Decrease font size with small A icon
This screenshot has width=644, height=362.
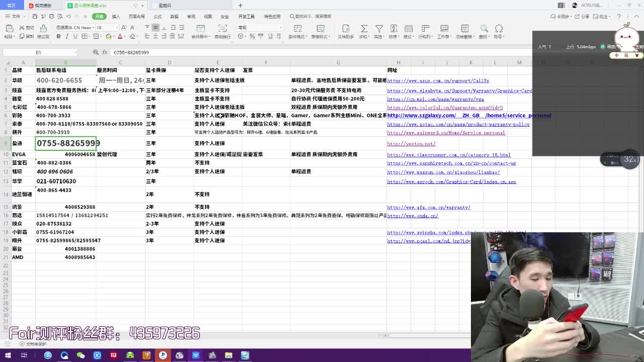132,28
